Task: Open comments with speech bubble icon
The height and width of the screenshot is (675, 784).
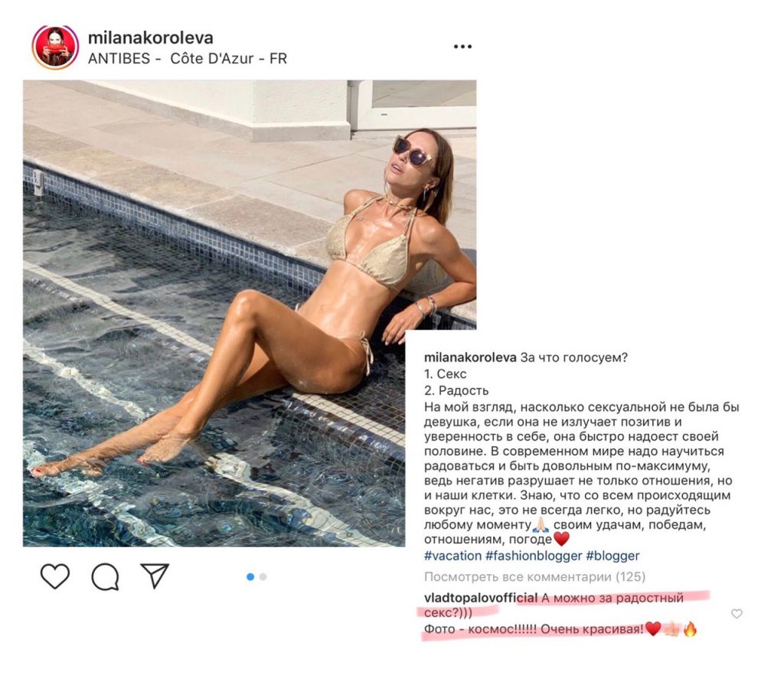Action: pos(105,576)
